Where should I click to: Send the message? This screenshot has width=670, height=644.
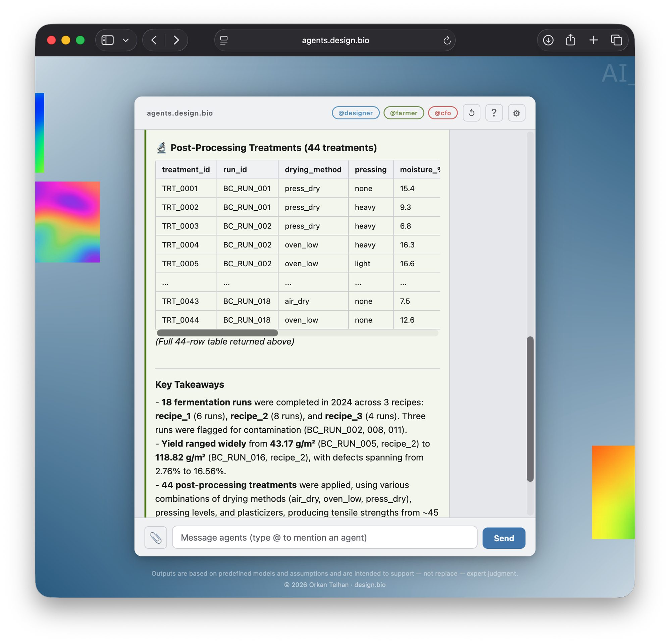tap(504, 538)
